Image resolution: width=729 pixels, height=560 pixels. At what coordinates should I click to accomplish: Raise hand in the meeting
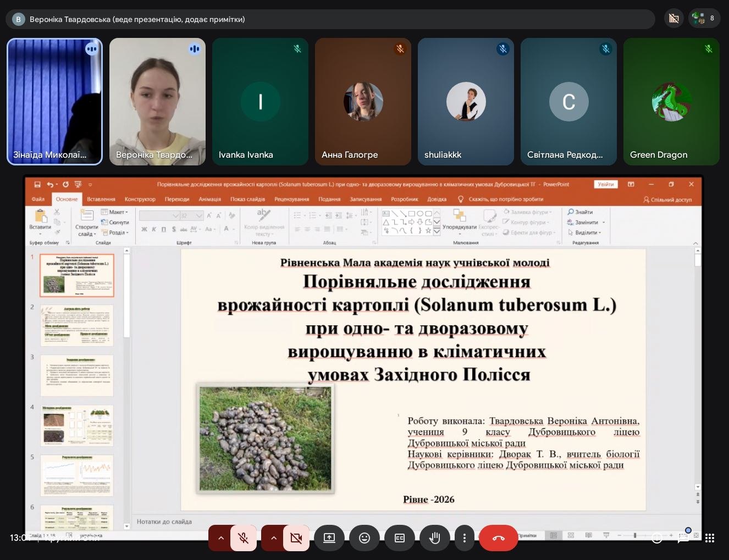pyautogui.click(x=434, y=538)
